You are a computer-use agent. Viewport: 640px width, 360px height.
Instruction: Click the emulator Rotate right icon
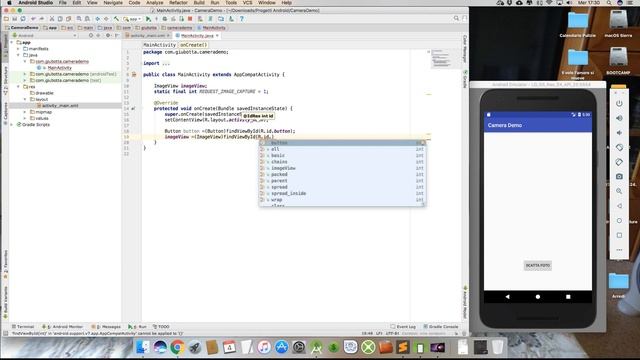click(x=619, y=162)
